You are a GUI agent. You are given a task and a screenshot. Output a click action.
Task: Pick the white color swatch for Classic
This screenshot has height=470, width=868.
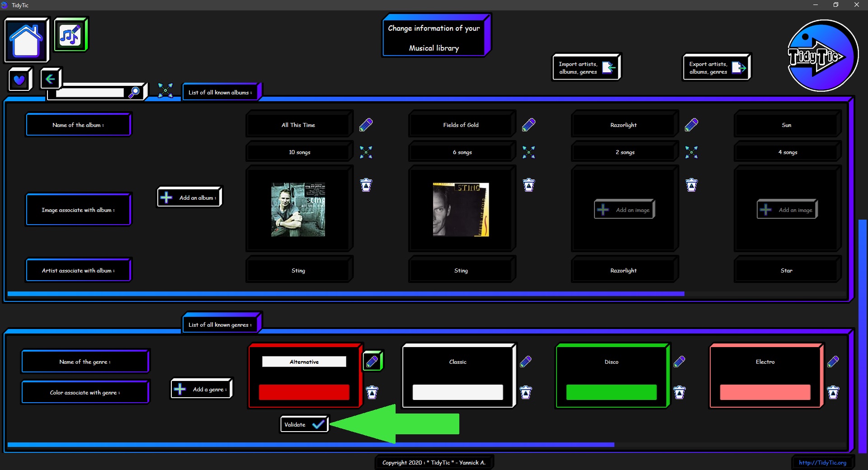[x=458, y=392]
